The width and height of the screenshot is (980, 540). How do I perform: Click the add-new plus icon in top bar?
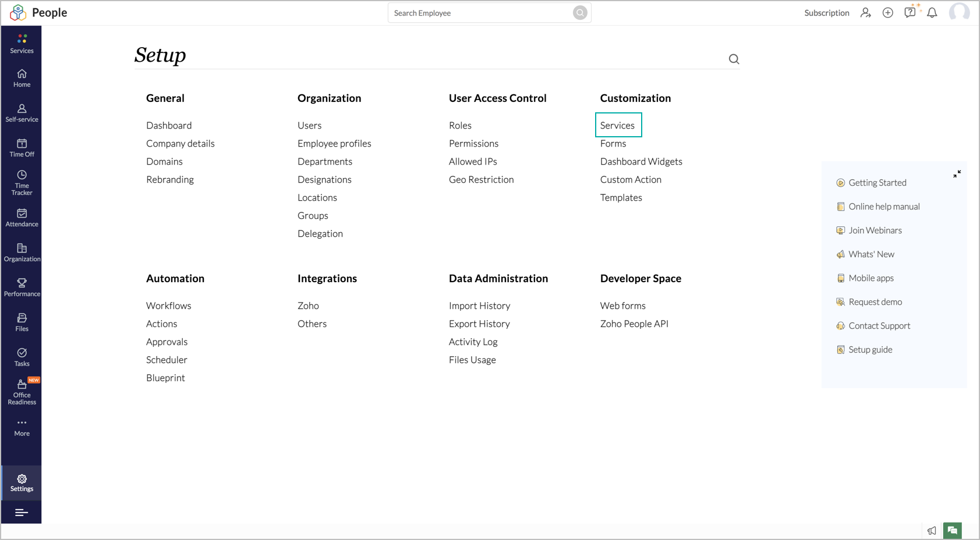point(887,12)
